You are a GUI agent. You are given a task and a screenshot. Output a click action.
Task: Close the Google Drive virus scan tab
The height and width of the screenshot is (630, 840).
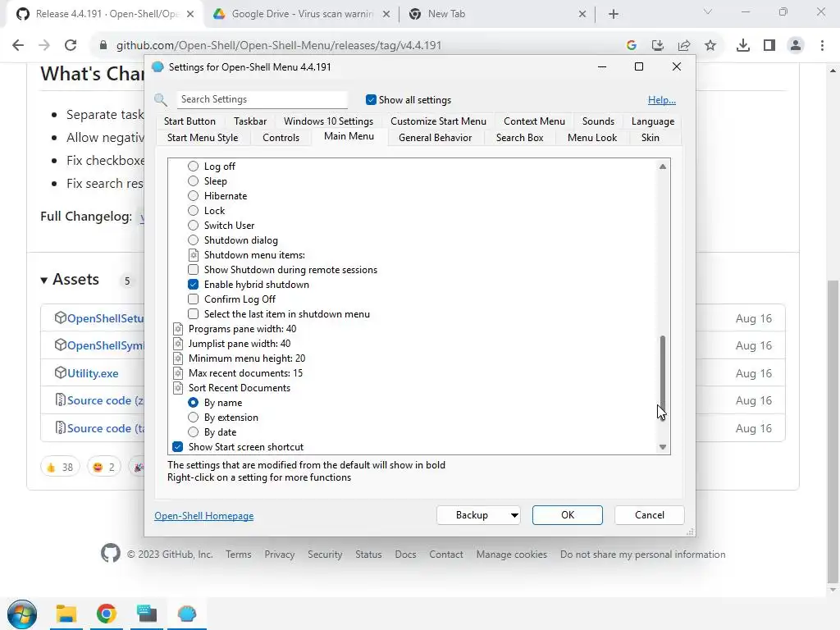pos(386,14)
